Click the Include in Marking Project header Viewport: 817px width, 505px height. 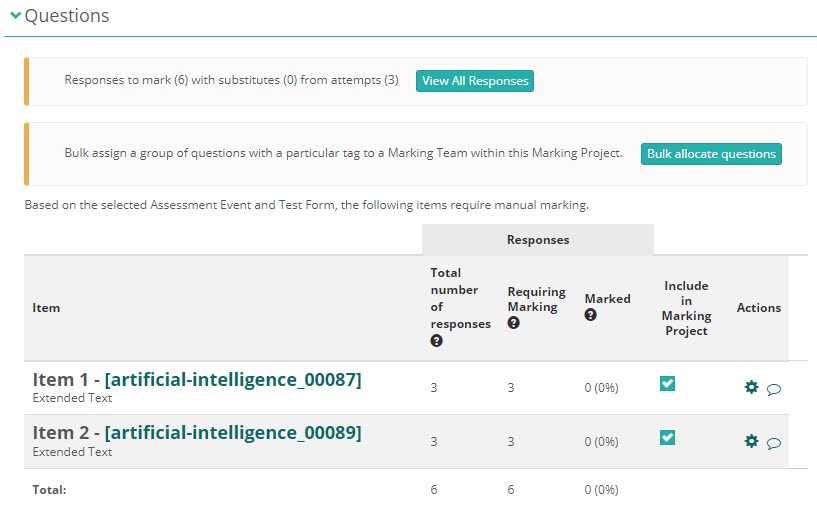click(685, 308)
